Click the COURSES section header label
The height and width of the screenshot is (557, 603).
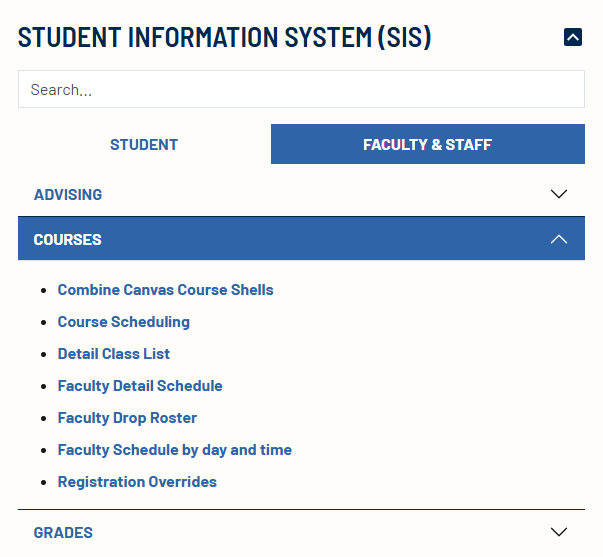(67, 240)
